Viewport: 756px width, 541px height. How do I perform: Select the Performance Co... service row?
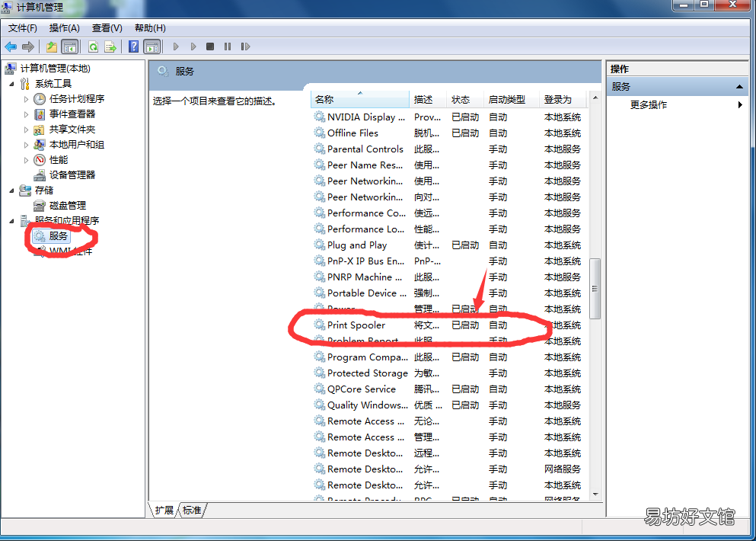tap(449, 213)
